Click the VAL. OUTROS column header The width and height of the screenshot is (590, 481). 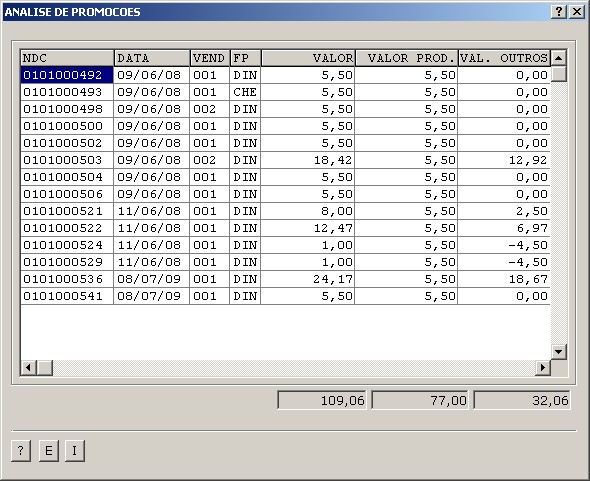point(504,58)
